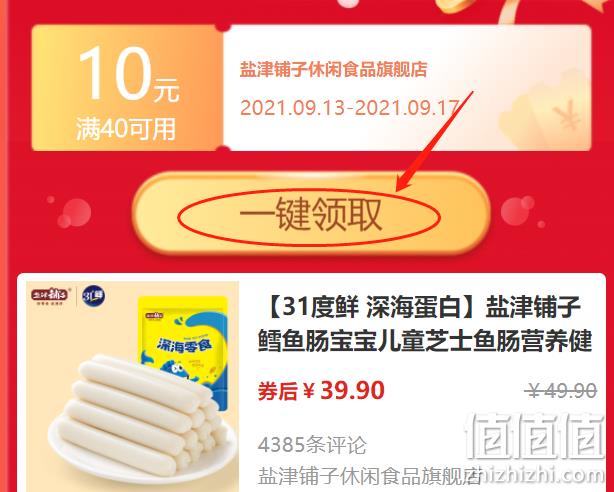This screenshot has width=614, height=492.
Task: Click the 31度鲜 round blue badge
Action: [x=94, y=296]
